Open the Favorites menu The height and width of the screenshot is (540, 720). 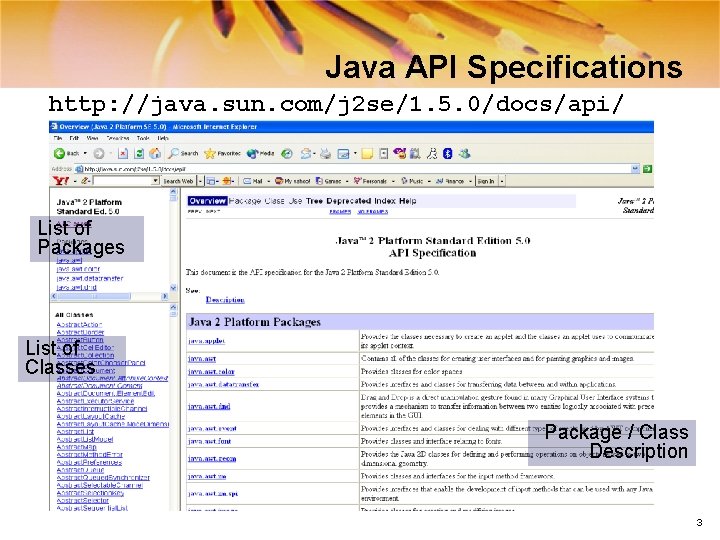tap(118, 138)
